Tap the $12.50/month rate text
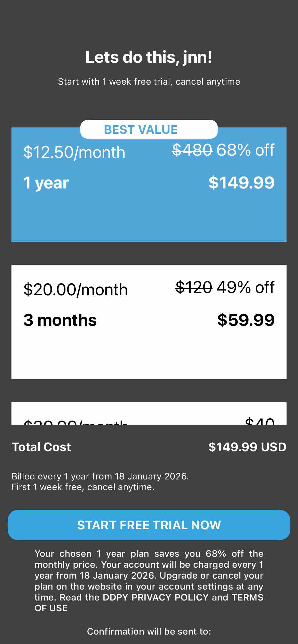The width and height of the screenshot is (298, 644). pos(74,152)
